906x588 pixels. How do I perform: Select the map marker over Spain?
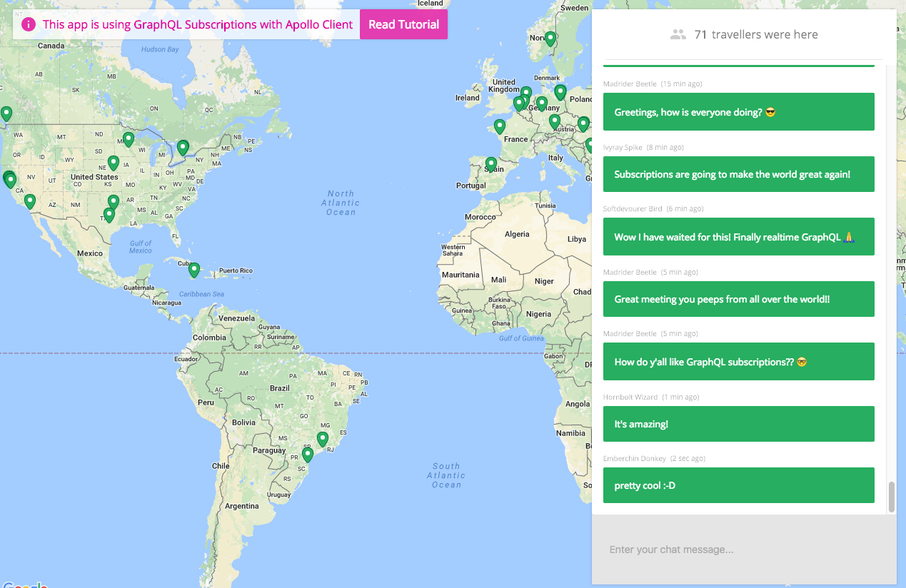490,165
